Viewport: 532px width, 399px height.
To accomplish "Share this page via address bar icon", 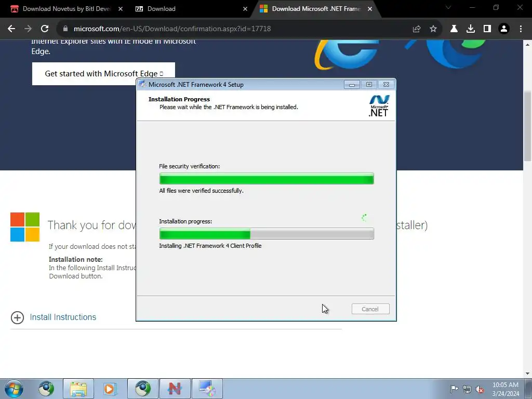I will [417, 29].
